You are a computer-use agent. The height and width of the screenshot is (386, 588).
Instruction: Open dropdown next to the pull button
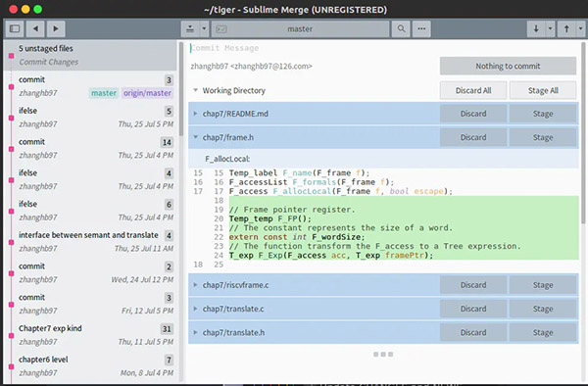[550, 28]
